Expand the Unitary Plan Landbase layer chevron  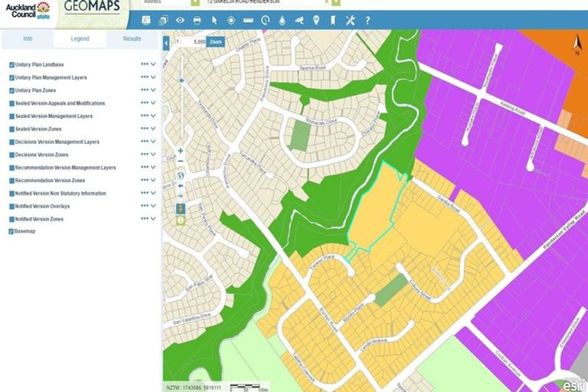pos(153,65)
